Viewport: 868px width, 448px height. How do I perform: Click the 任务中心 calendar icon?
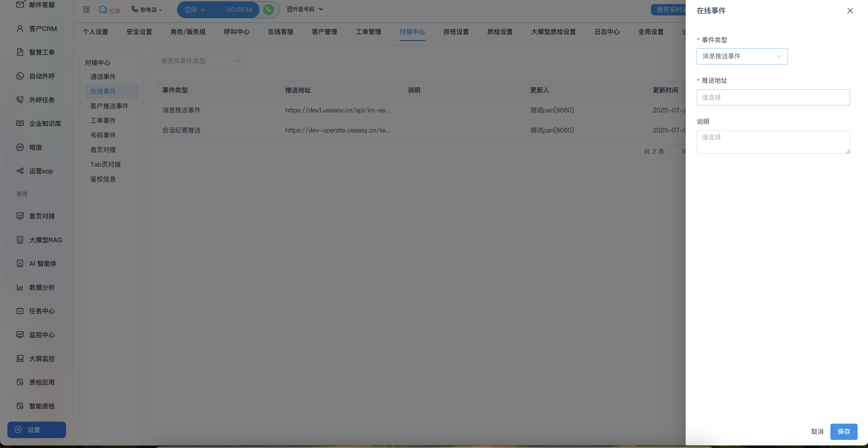[20, 311]
